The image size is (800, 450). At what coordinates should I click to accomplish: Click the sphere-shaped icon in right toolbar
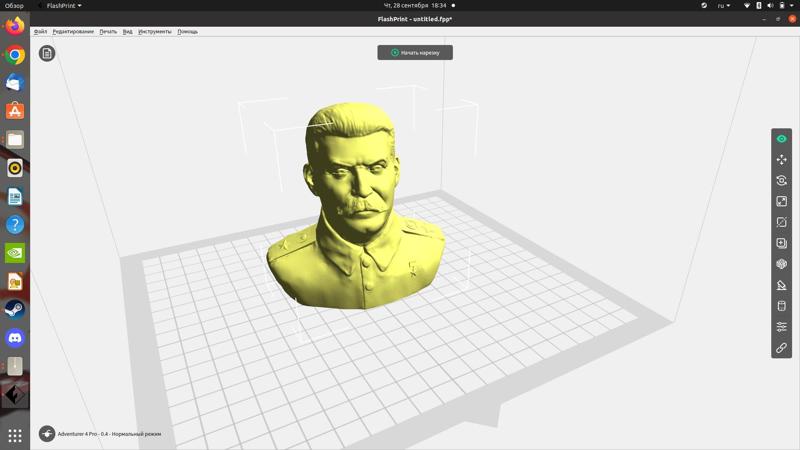coord(781,264)
